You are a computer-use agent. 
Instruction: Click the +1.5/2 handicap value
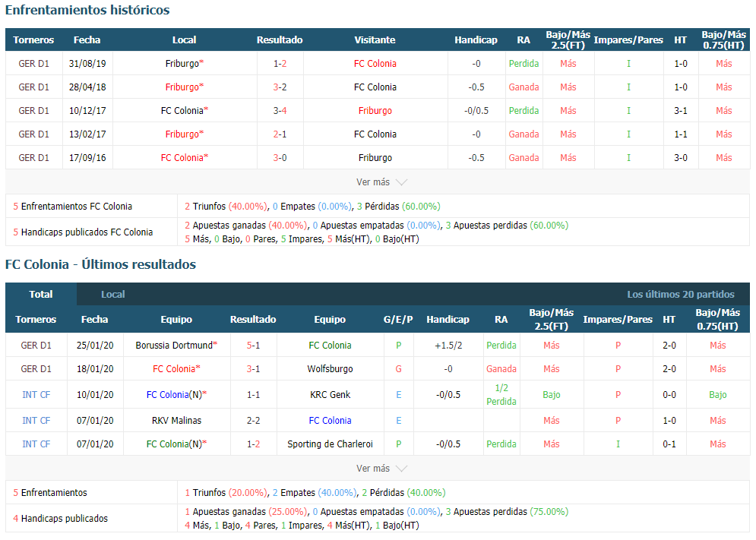click(448, 346)
